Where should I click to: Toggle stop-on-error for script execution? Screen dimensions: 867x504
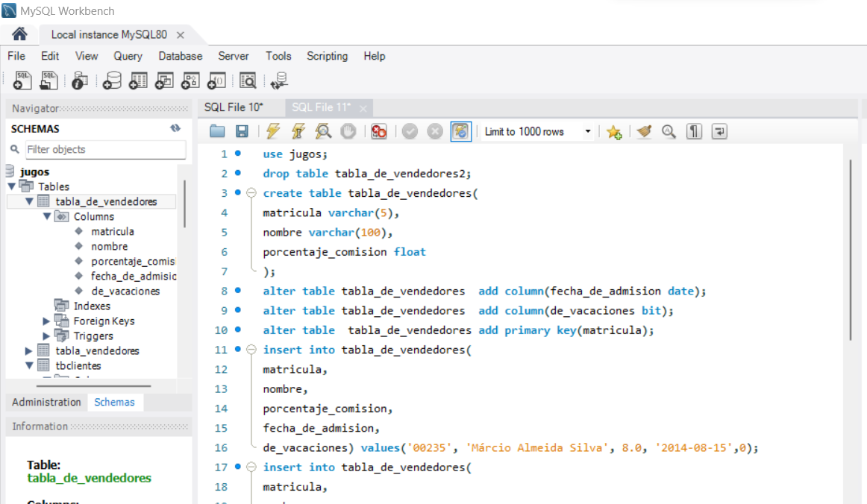pos(379,131)
